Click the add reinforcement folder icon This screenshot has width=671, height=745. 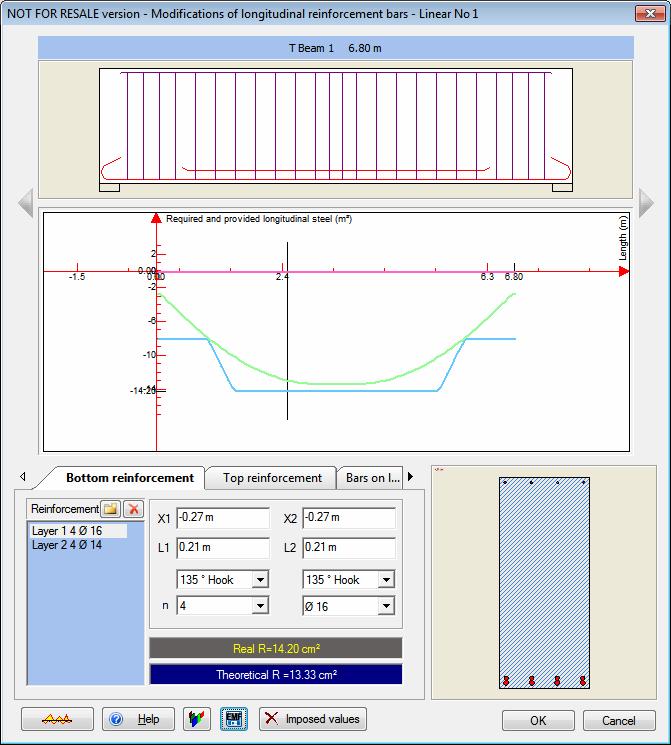[111, 509]
